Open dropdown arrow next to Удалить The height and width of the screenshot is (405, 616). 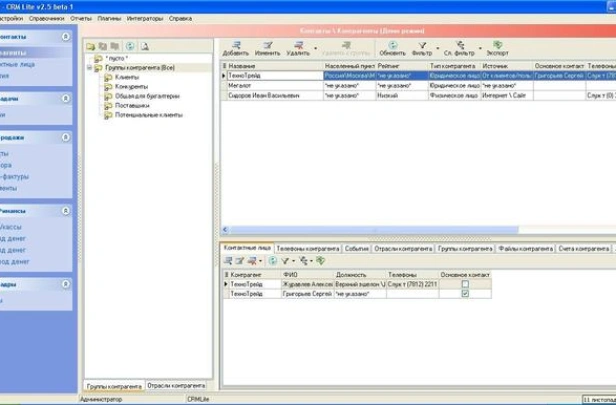tap(315, 49)
